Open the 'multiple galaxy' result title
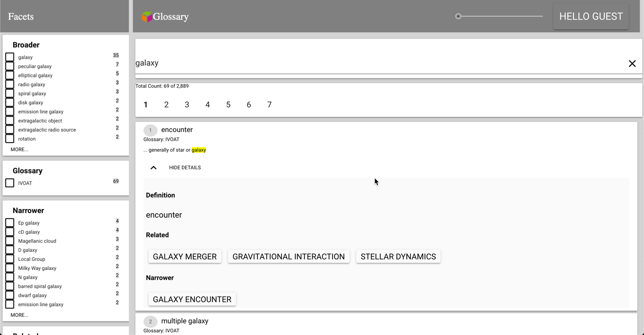This screenshot has height=335, width=644. 185,321
